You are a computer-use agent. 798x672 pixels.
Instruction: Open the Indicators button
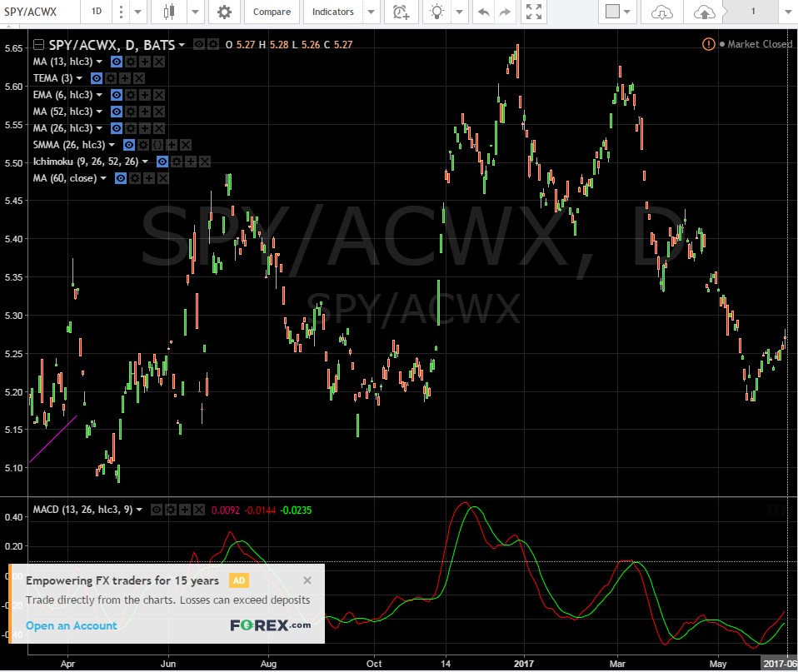(333, 12)
